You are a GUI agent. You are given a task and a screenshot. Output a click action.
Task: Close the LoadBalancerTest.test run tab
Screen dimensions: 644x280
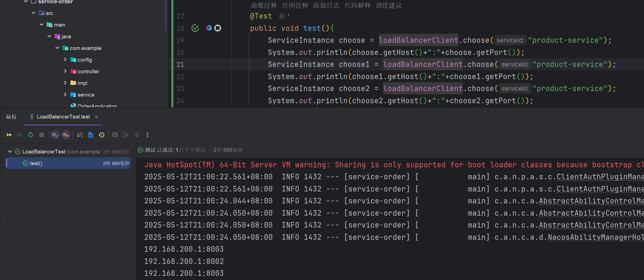coord(96,117)
